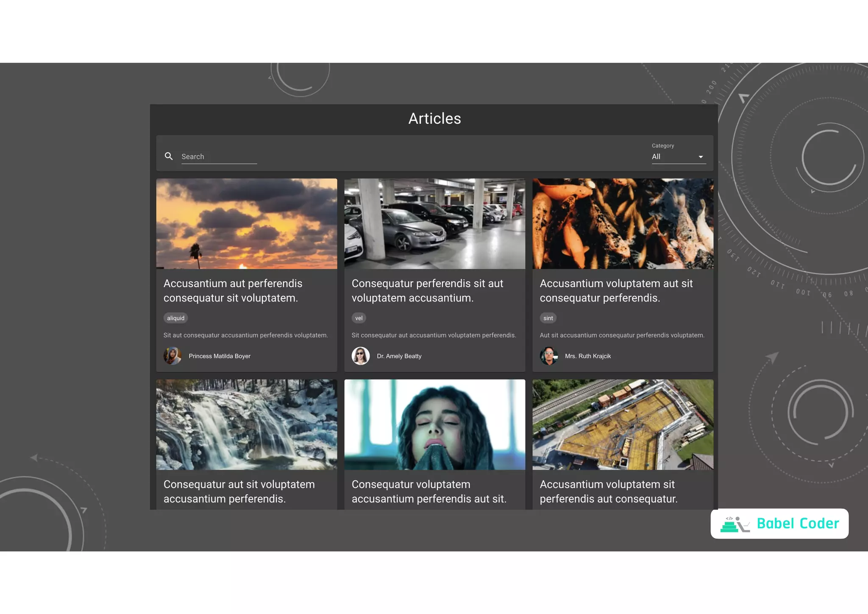
Task: Open the aerial construction site image
Action: [623, 424]
